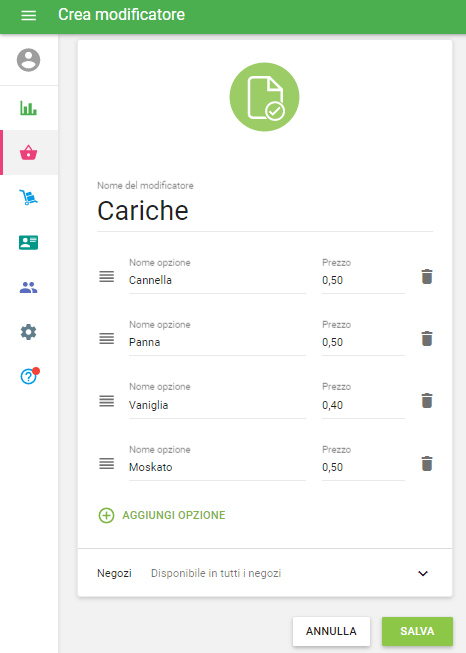Select the pink basket Items icon

28,152
